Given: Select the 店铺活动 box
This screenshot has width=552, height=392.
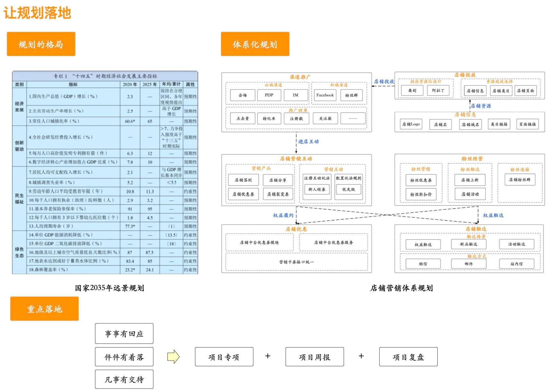Looking at the screenshot, I should 470,194.
